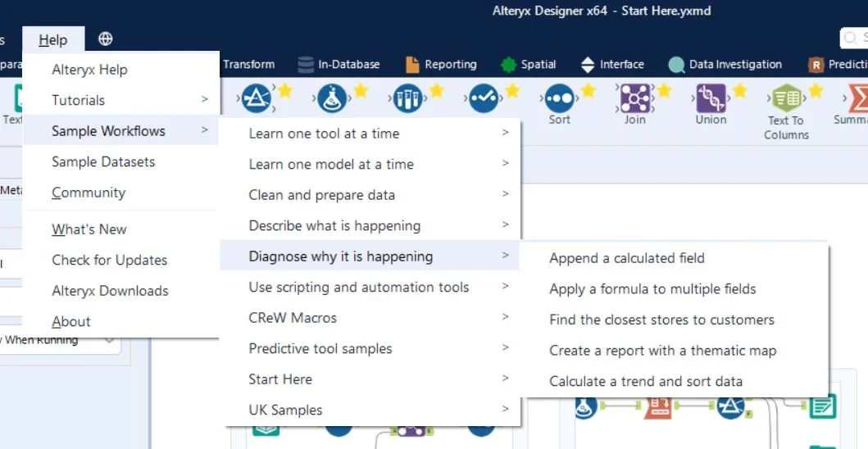The height and width of the screenshot is (449, 868).
Task: Open the Spatial tool category
Action: [x=528, y=65]
